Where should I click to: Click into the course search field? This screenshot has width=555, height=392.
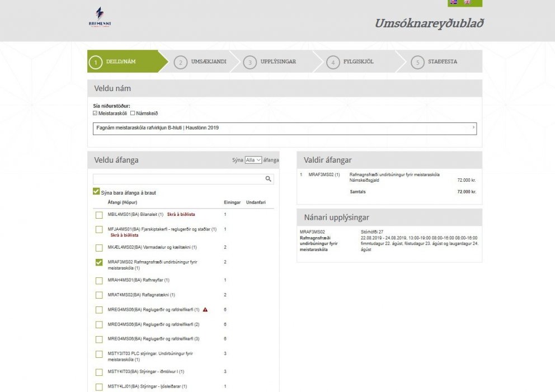178,179
